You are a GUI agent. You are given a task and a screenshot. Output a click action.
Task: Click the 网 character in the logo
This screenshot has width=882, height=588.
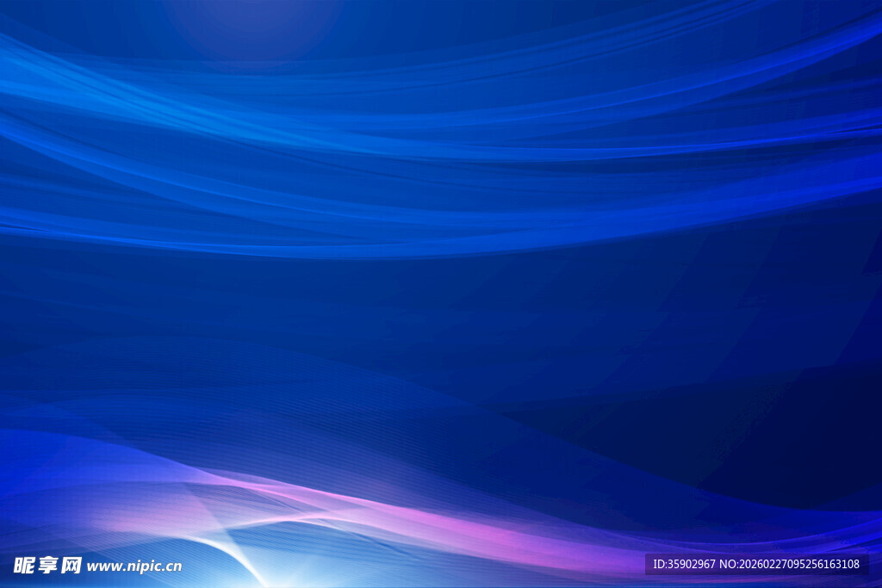tap(71, 566)
